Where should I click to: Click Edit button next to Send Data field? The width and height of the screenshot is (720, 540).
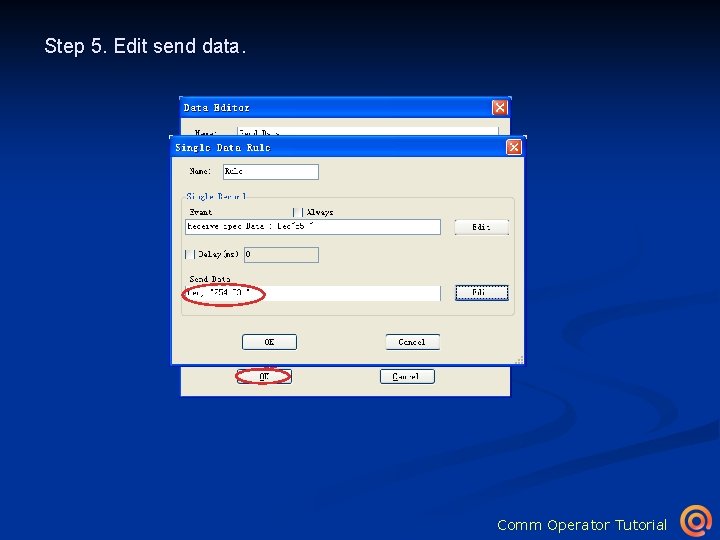(x=481, y=292)
